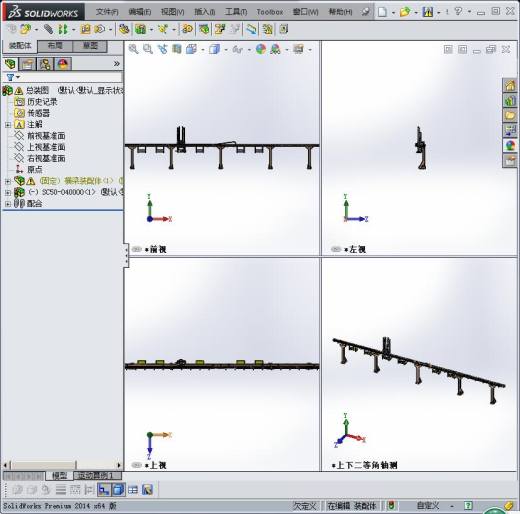Toggle the pin icon next to 帮助(H) menu

tap(365, 12)
